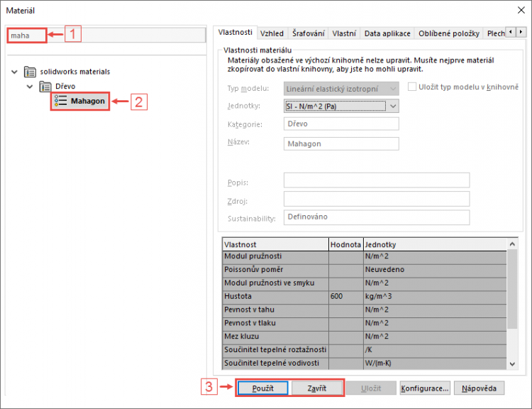Click the solidworks materials library icon
The image size is (532, 409).
tap(30, 72)
